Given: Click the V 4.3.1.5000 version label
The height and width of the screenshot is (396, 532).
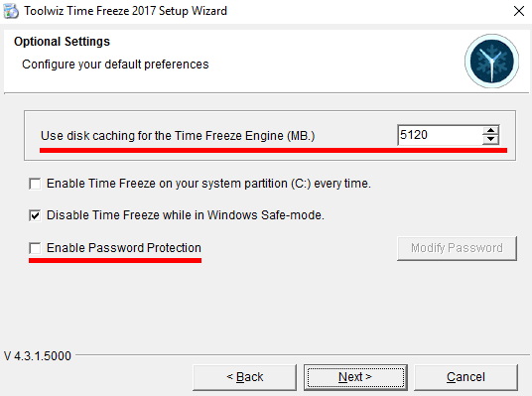Looking at the screenshot, I should coord(38,356).
